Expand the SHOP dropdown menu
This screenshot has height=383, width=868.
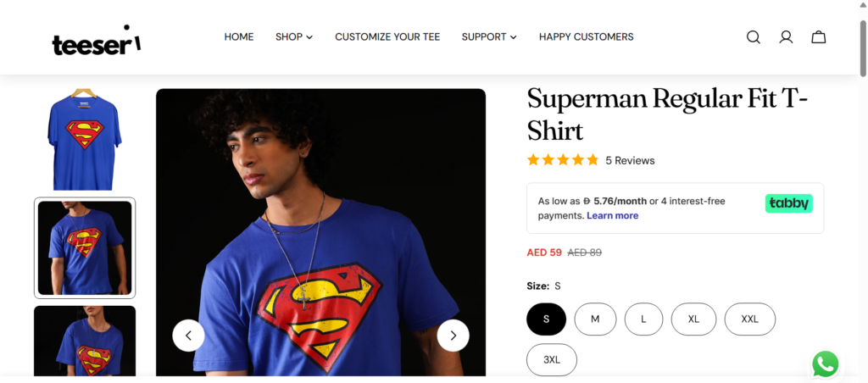293,37
